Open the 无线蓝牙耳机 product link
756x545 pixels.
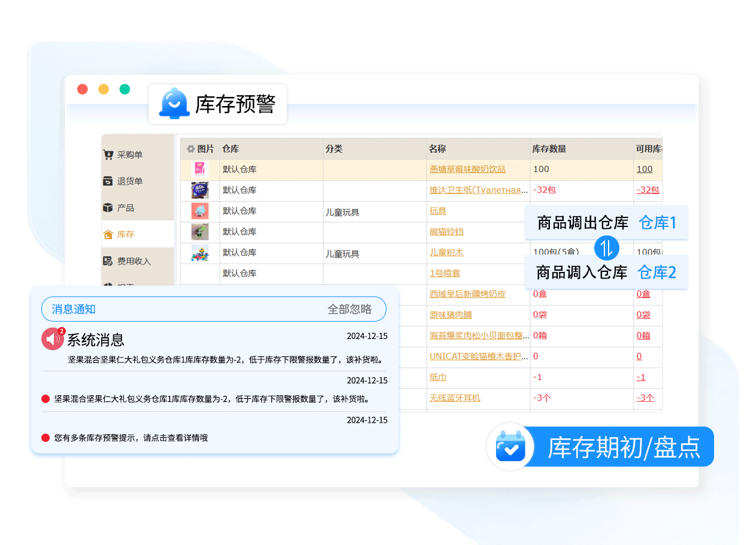click(455, 398)
